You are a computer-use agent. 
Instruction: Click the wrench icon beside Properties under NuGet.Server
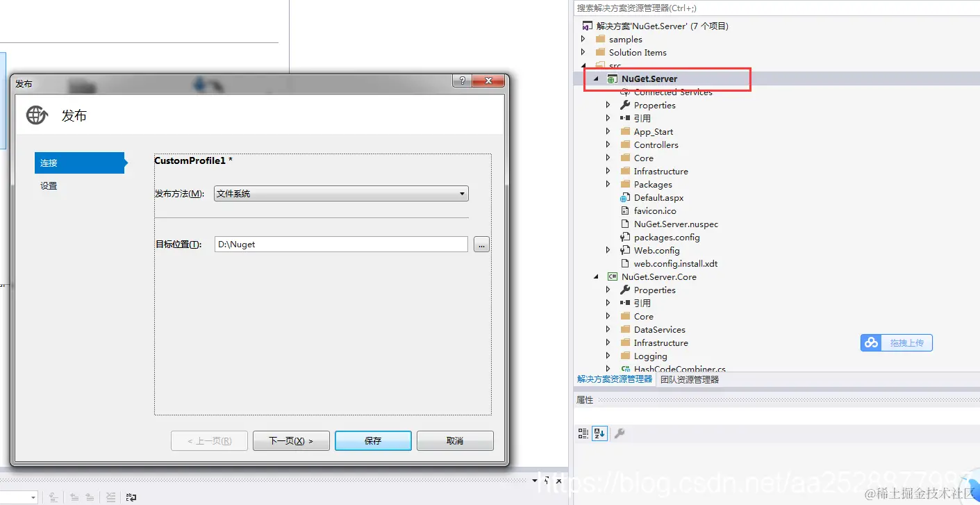(x=625, y=106)
